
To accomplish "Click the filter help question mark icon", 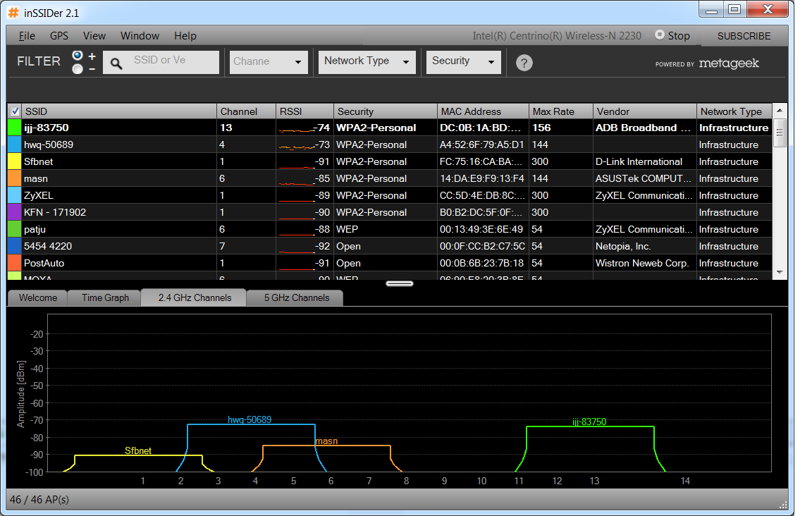I will pos(524,63).
